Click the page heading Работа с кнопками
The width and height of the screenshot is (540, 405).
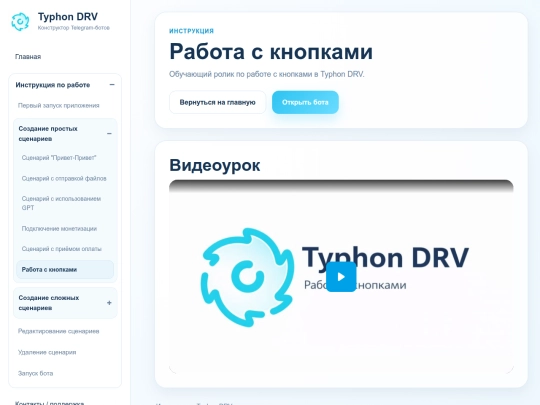271,52
